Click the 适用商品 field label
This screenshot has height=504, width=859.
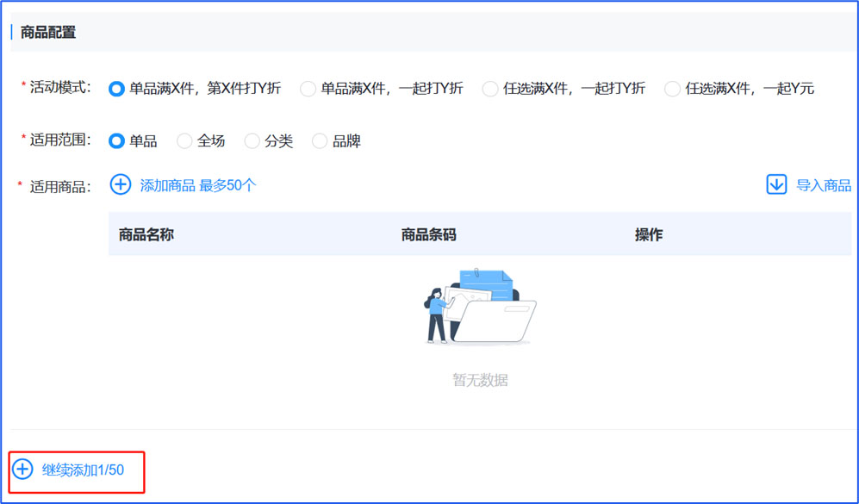click(60, 187)
